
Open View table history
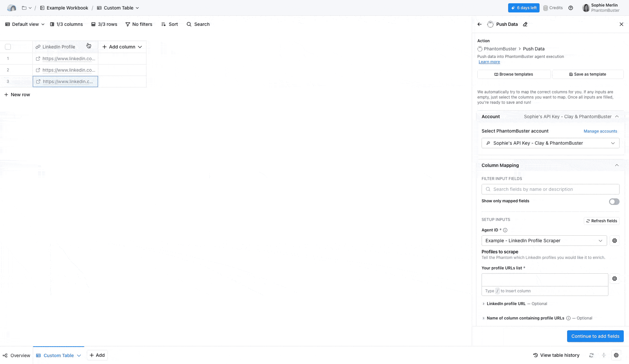pos(556,355)
